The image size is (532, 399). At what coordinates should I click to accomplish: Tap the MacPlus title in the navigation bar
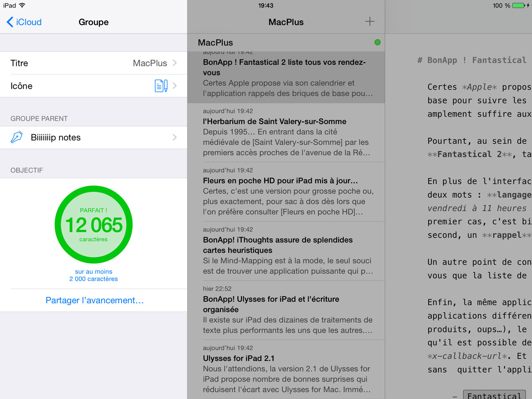click(x=286, y=22)
